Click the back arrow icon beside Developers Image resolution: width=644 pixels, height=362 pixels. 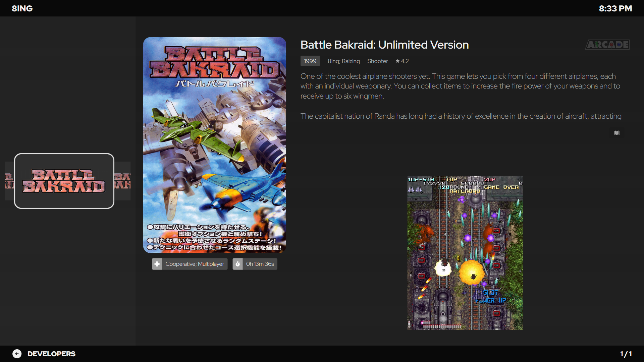(17, 354)
